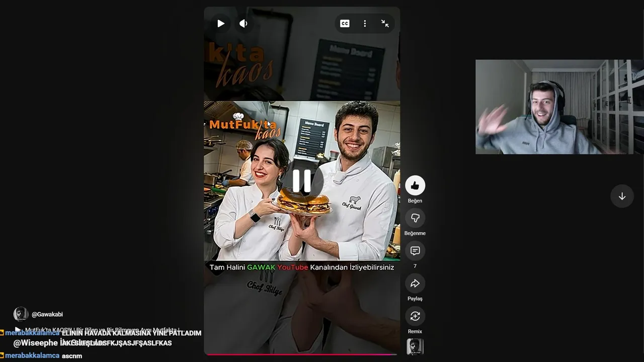644x362 pixels.
Task: Click the play button at top-left of the Short
Action: [x=220, y=24]
